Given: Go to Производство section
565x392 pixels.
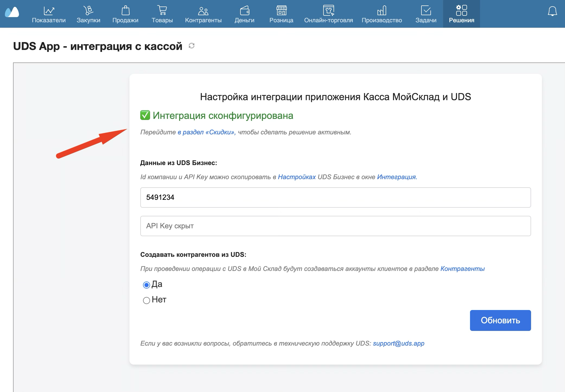Looking at the screenshot, I should point(382,14).
